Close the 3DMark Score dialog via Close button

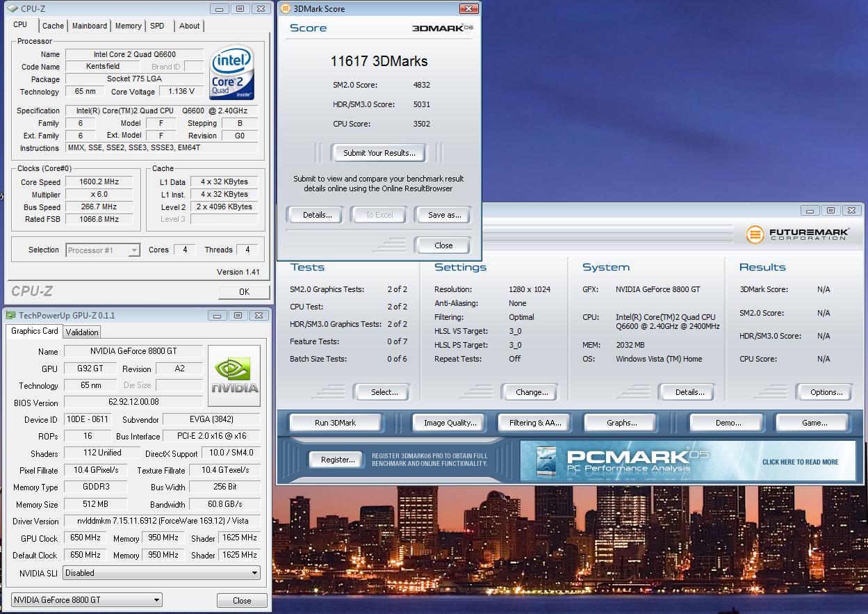click(x=443, y=245)
